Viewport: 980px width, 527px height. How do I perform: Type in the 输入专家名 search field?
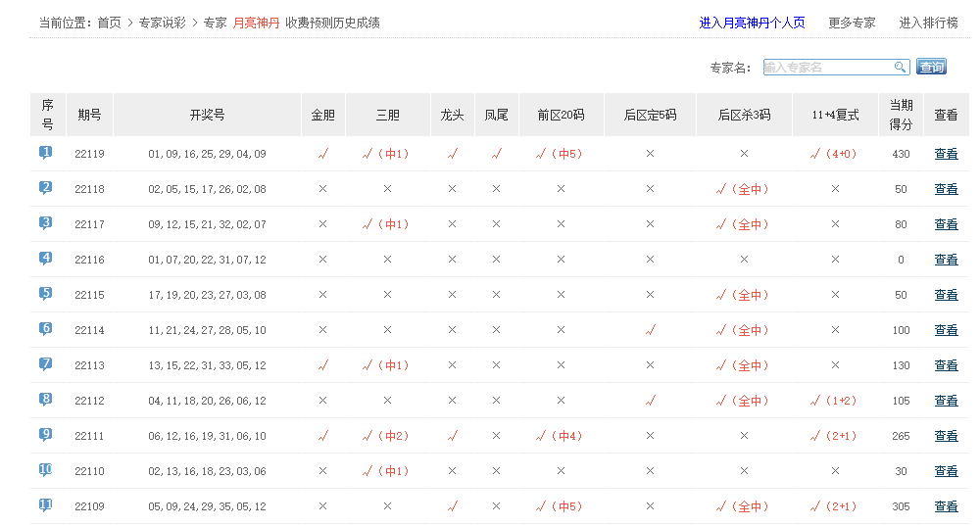(827, 68)
